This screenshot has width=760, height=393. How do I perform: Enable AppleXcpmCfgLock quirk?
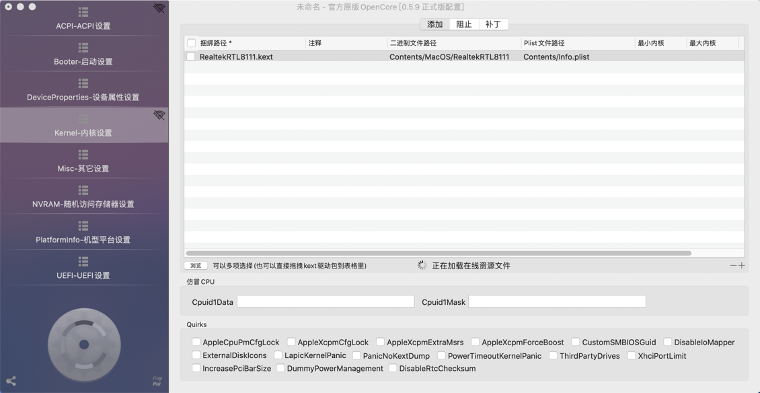291,342
